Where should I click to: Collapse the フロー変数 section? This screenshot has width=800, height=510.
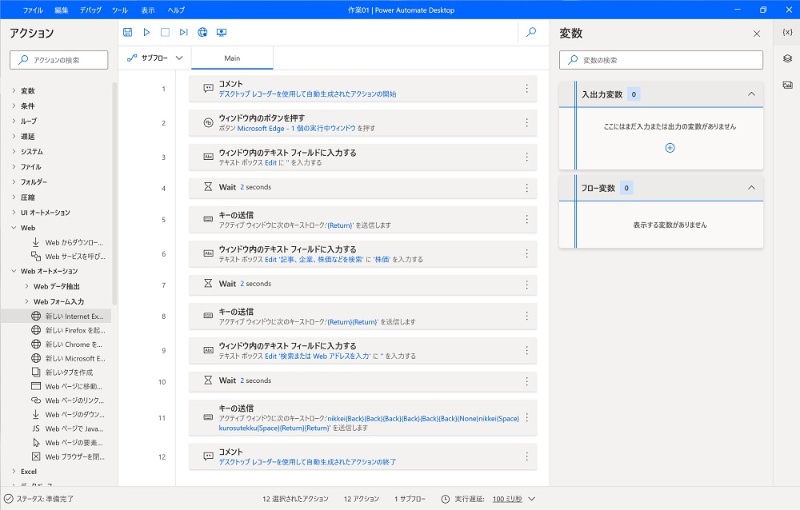[751, 187]
